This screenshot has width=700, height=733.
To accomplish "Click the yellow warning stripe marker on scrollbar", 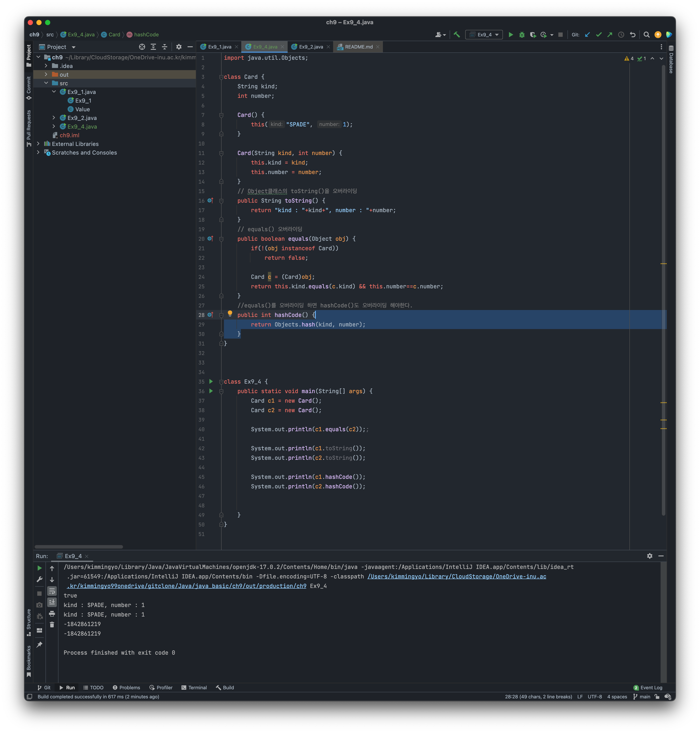I will [x=663, y=264].
